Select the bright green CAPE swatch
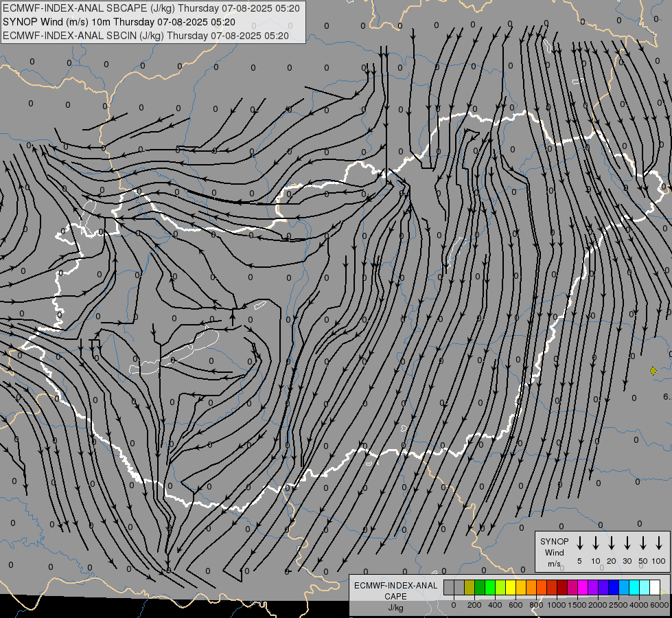Viewport: 672px width, 618px height. pos(490,587)
